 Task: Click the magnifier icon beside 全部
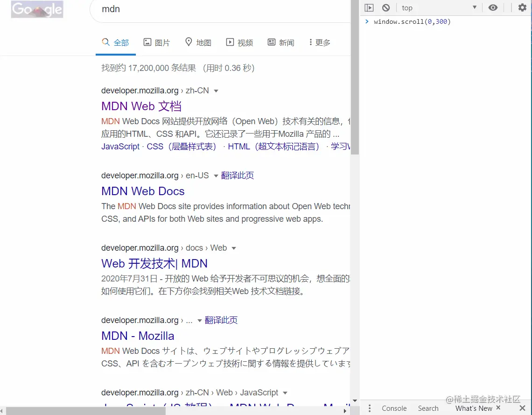(106, 42)
